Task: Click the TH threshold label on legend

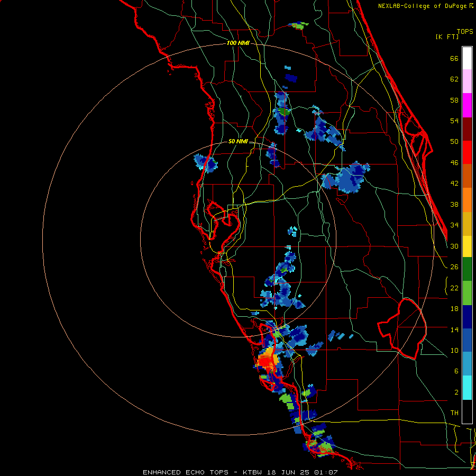Action: tap(454, 413)
